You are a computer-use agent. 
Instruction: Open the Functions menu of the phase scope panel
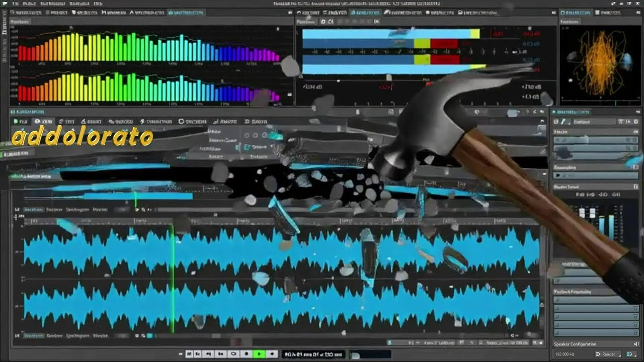coord(571,22)
